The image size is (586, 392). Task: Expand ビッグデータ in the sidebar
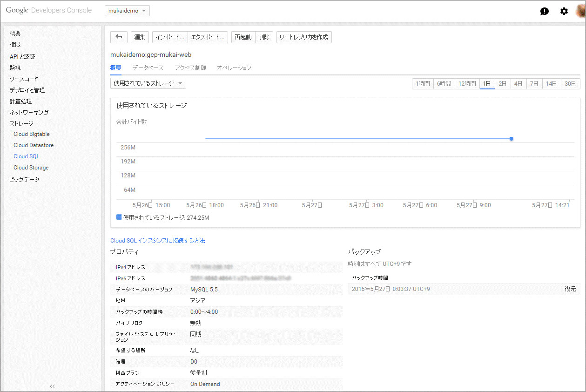(24, 180)
